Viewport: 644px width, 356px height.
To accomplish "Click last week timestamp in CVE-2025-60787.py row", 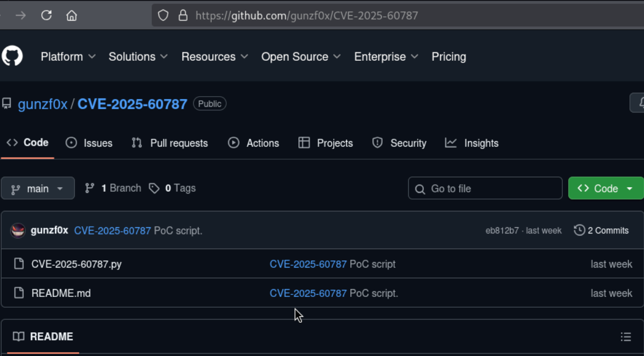I will [x=611, y=264].
